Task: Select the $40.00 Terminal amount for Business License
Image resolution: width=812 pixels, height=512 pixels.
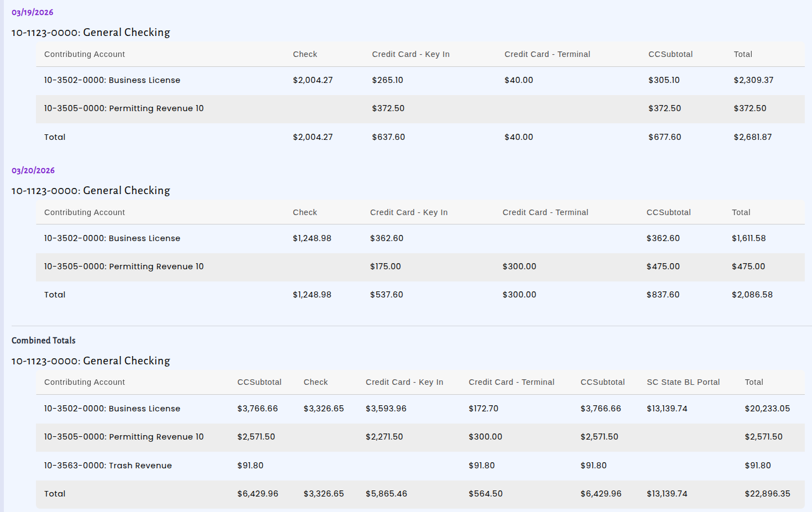Action: (519, 80)
